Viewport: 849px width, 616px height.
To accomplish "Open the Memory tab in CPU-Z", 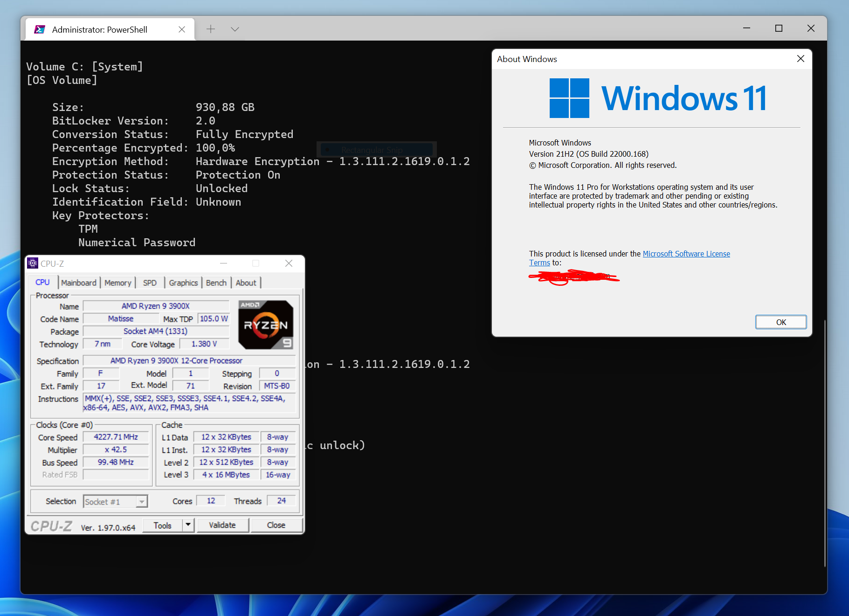I will point(118,283).
